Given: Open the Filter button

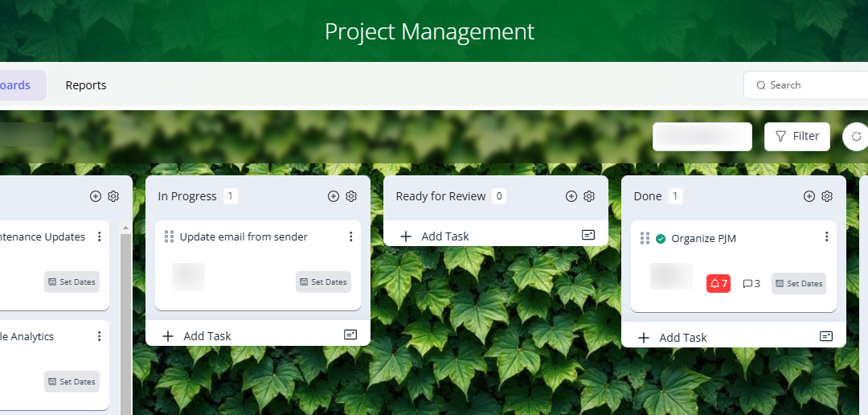Looking at the screenshot, I should [x=797, y=136].
